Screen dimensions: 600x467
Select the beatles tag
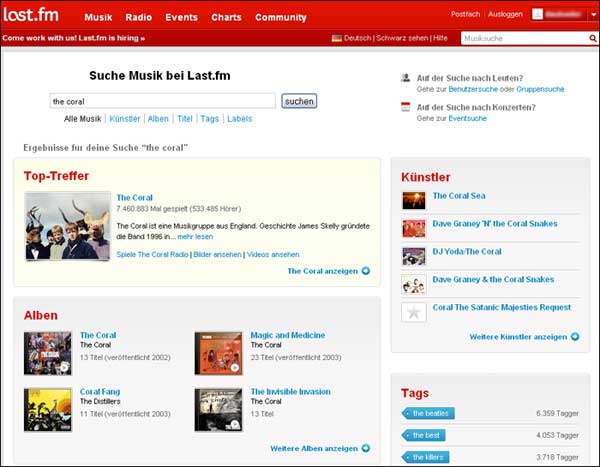428,413
